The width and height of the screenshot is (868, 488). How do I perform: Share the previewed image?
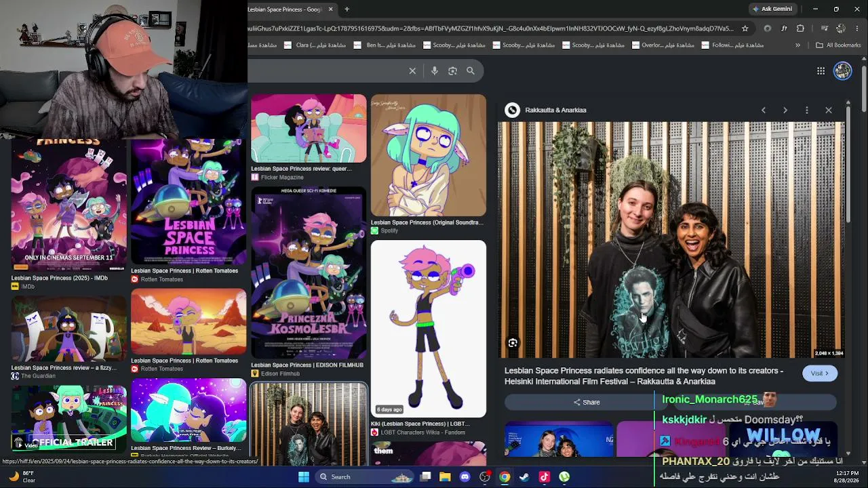587,402
